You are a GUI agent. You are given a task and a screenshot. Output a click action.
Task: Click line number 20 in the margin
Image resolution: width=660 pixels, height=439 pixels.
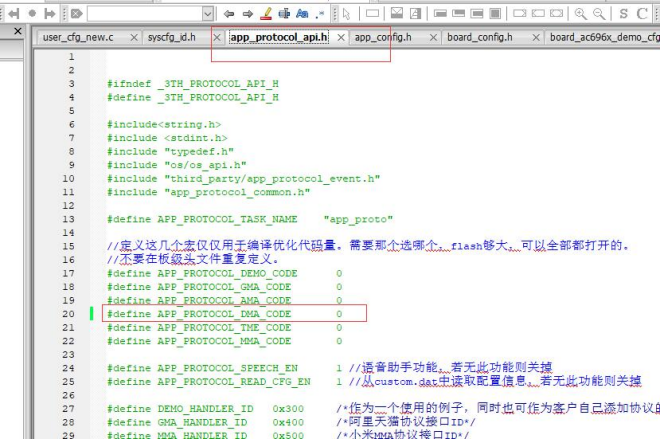point(68,314)
